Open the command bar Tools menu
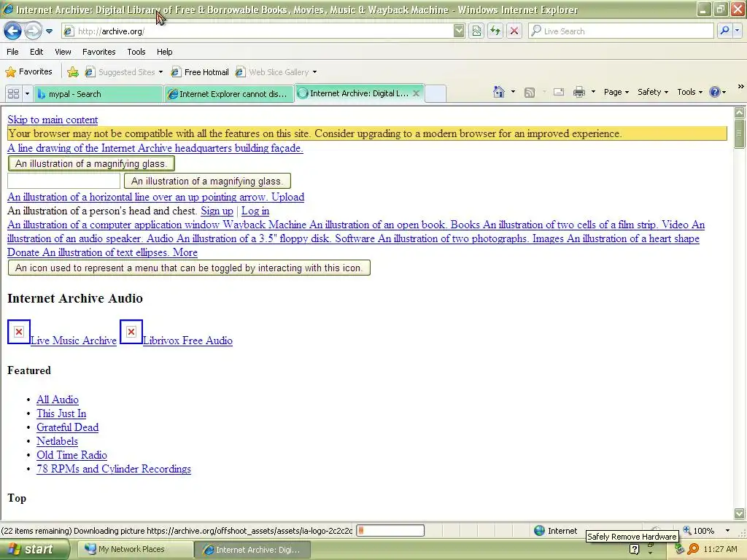 (689, 93)
